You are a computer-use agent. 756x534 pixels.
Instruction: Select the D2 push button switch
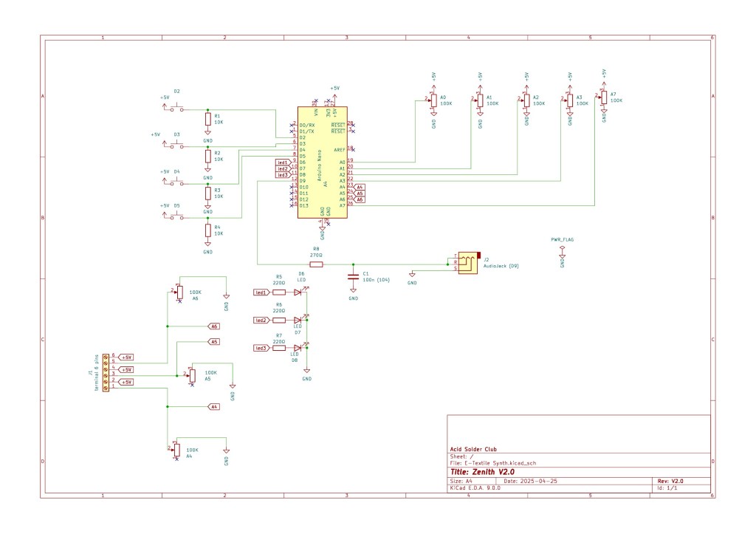177,109
